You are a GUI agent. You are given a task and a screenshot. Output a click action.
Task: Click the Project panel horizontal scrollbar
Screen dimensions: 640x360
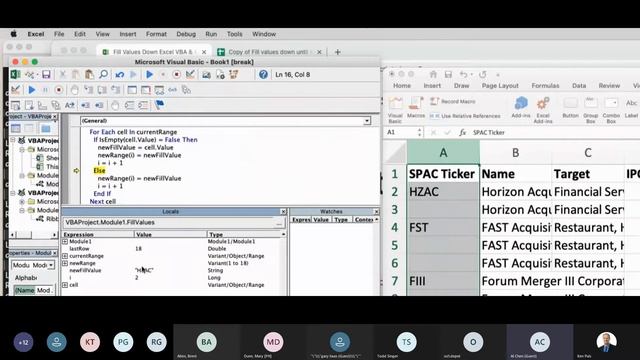click(33, 235)
